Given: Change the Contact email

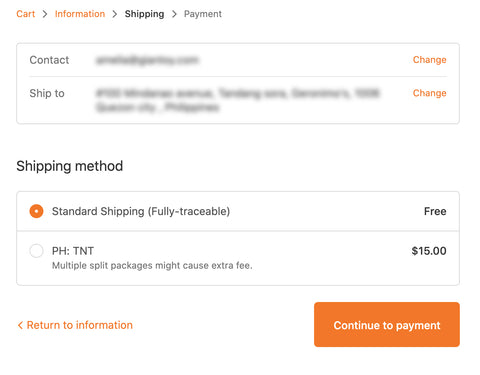Looking at the screenshot, I should pos(429,60).
